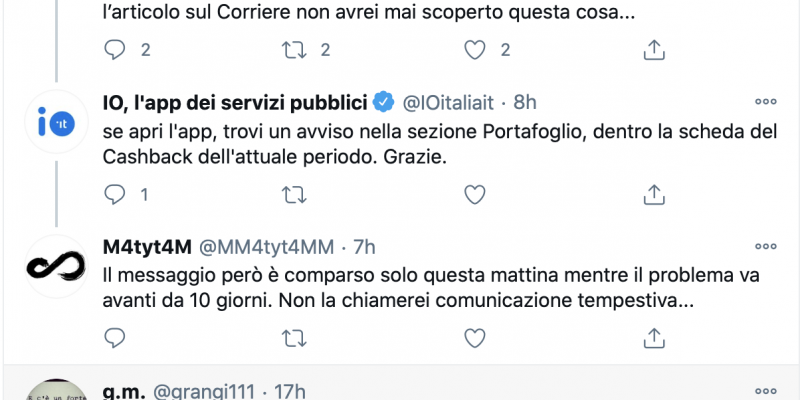800x400 pixels.
Task: Like the IO app's Cashback tweet
Action: click(474, 195)
